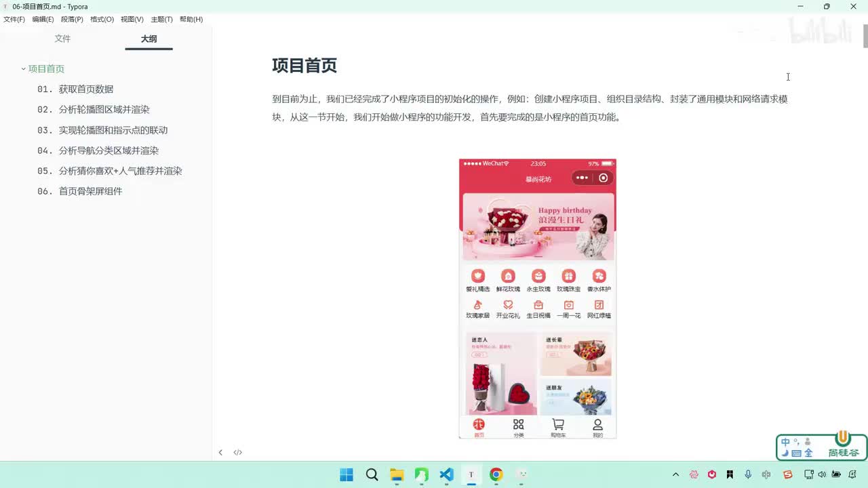Click the Typora taskbar icon
Screen dimensions: 868x488
[471, 474]
